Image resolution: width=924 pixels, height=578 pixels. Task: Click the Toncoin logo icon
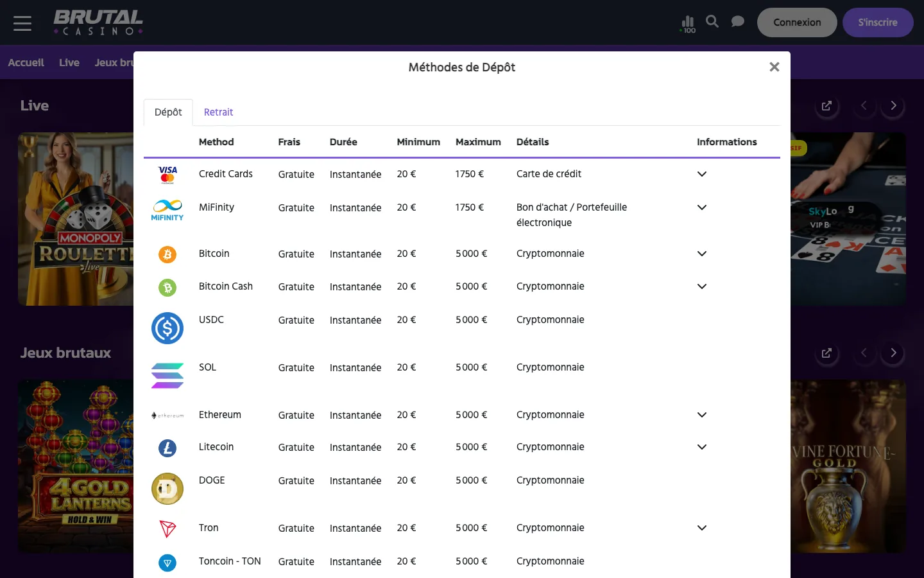pyautogui.click(x=167, y=563)
